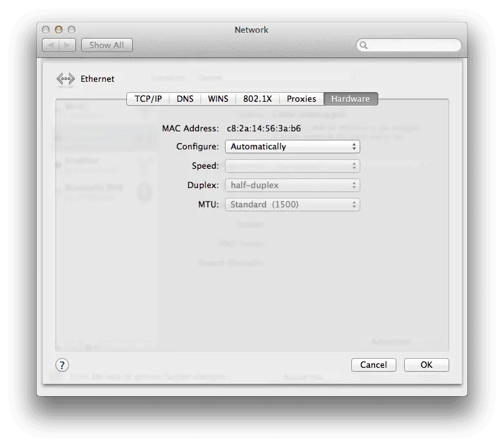The height and width of the screenshot is (447, 504).
Task: Select the Hardware tab
Action: pyautogui.click(x=351, y=99)
